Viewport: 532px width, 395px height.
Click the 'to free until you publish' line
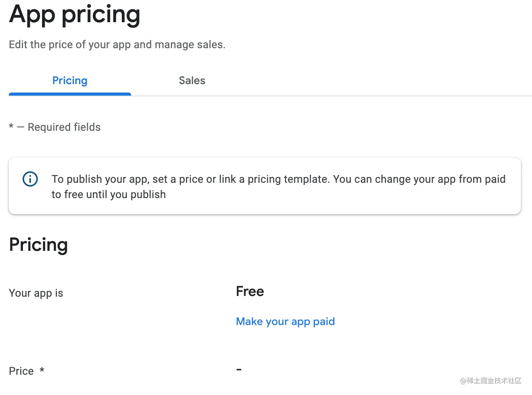(x=109, y=195)
